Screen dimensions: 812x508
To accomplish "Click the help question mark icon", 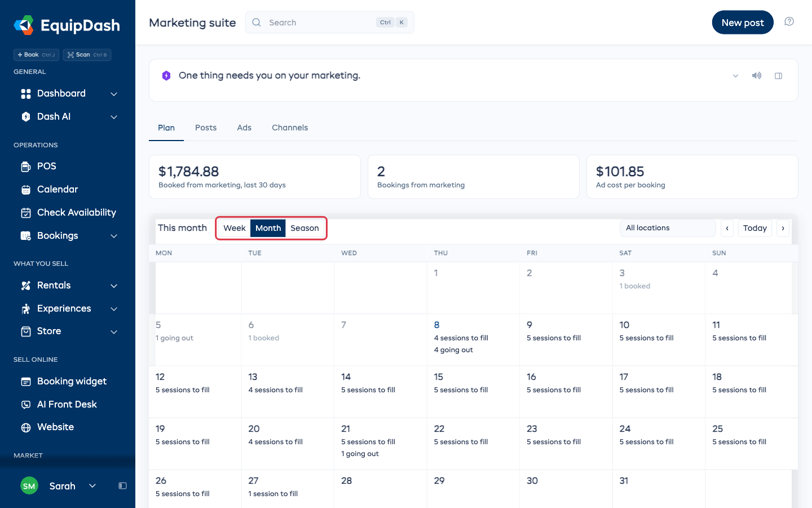I will (789, 21).
